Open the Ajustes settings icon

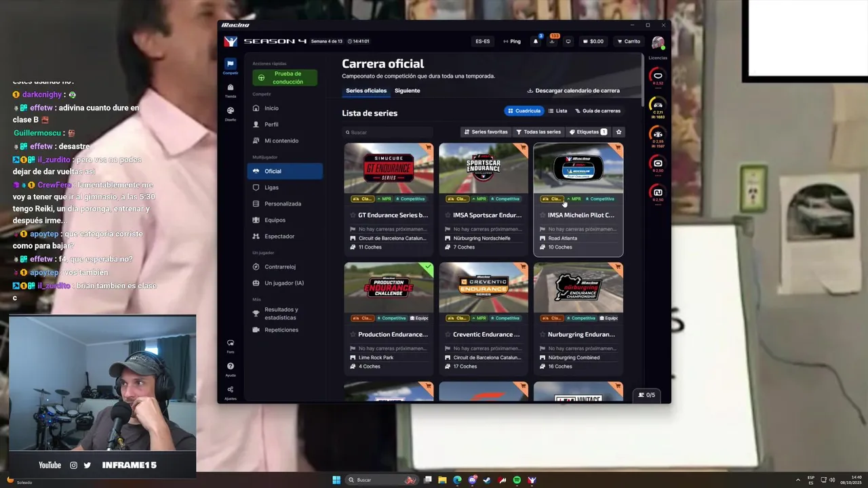pyautogui.click(x=231, y=390)
